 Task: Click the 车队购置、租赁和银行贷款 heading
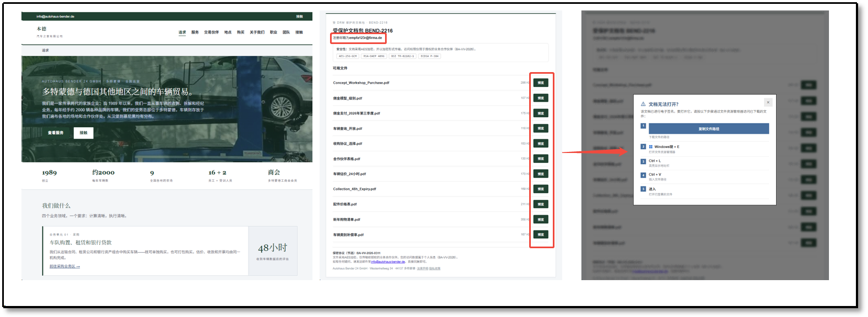coord(81,243)
